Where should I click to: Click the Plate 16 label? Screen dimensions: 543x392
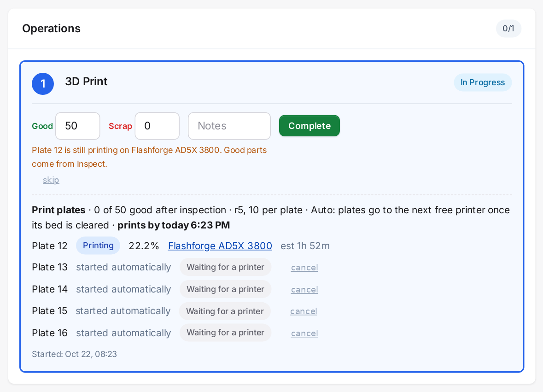(x=50, y=333)
